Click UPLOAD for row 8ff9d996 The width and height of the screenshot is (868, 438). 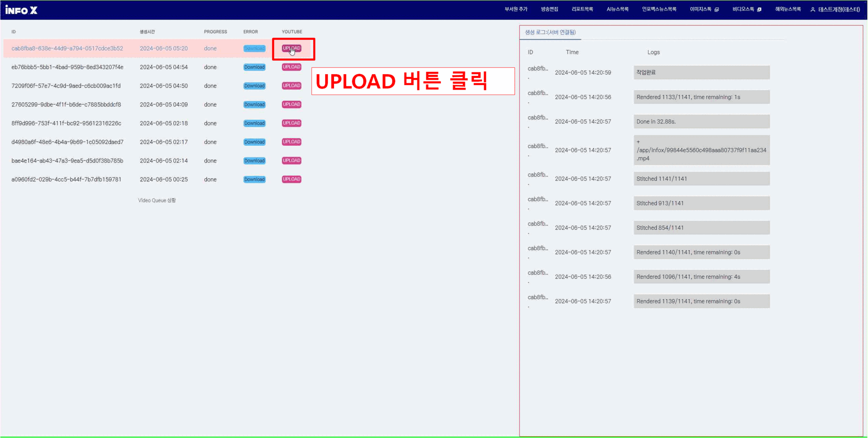292,123
